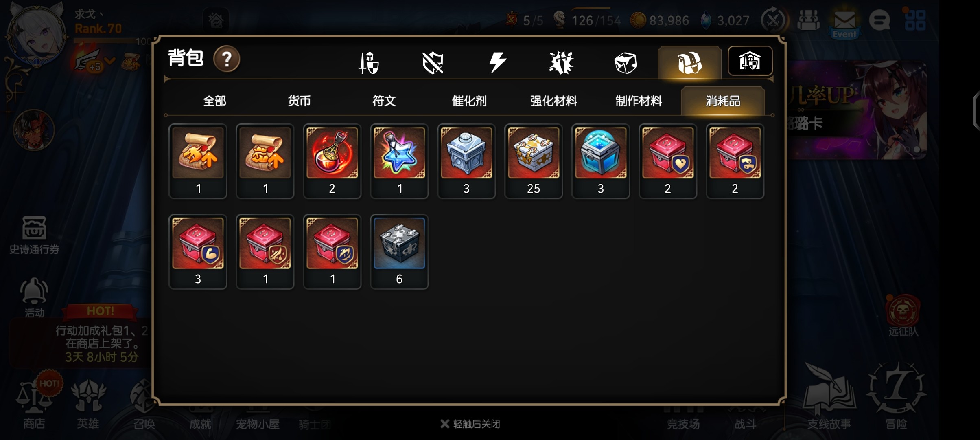The height and width of the screenshot is (440, 980).
Task: Switch to the 催化剂 tab
Action: [x=469, y=101]
